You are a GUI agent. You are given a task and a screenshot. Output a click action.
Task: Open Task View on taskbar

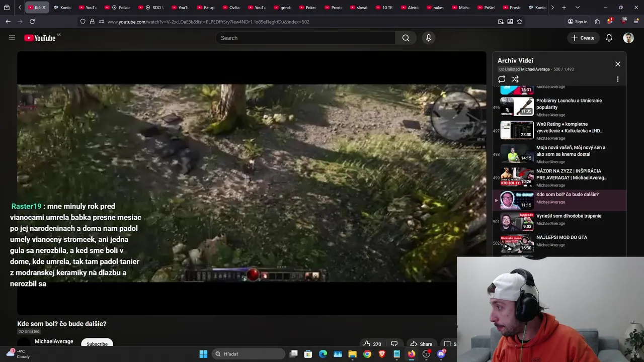pyautogui.click(x=294, y=354)
